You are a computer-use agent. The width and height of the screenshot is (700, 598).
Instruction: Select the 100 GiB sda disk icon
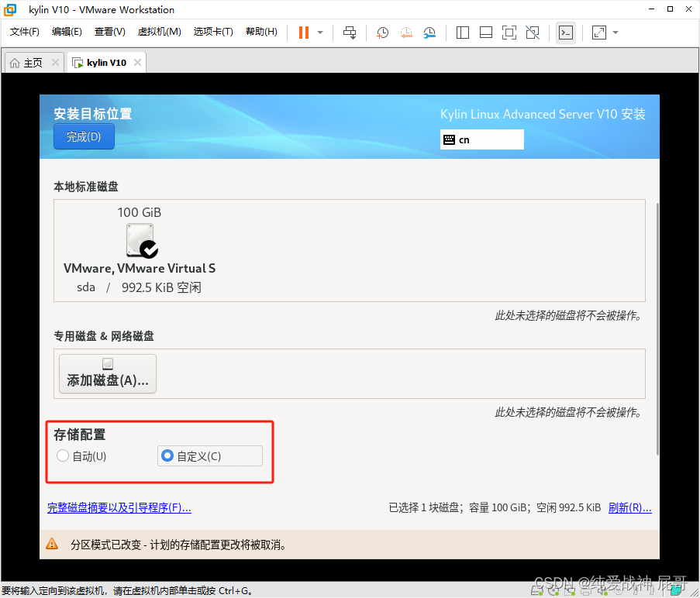tap(142, 241)
